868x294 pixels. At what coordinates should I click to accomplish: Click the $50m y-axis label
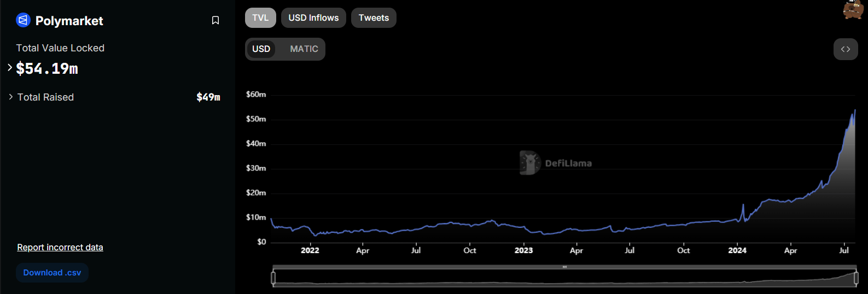coord(256,119)
